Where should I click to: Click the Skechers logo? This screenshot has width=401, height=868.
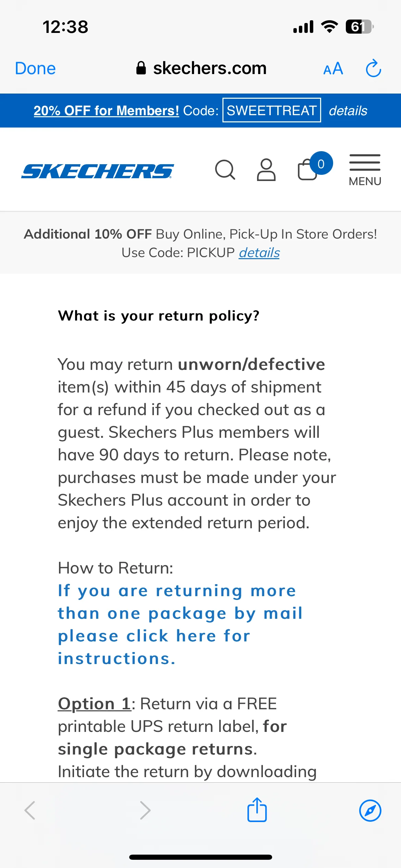98,171
